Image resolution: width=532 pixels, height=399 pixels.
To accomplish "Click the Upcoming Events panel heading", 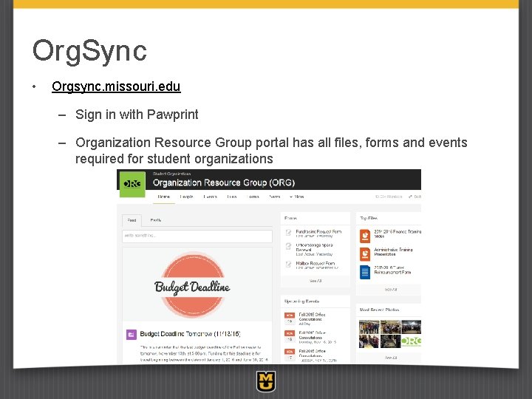I will point(301,301).
